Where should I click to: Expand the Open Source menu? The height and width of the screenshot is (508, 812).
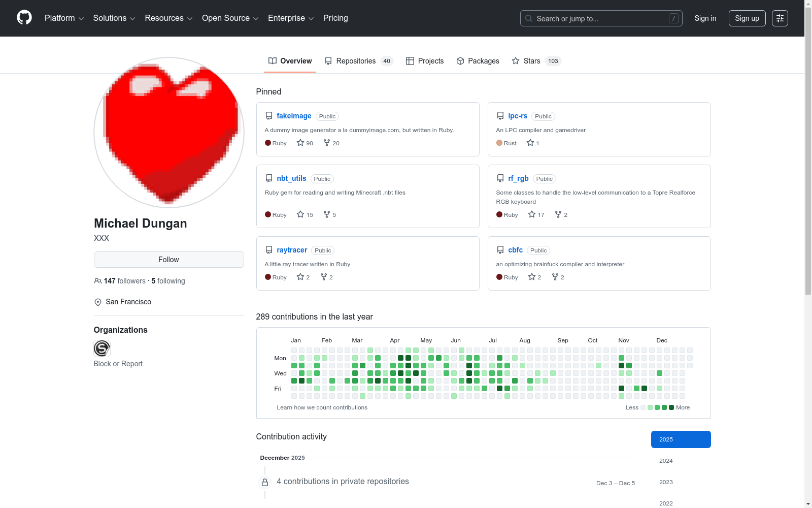pos(230,18)
